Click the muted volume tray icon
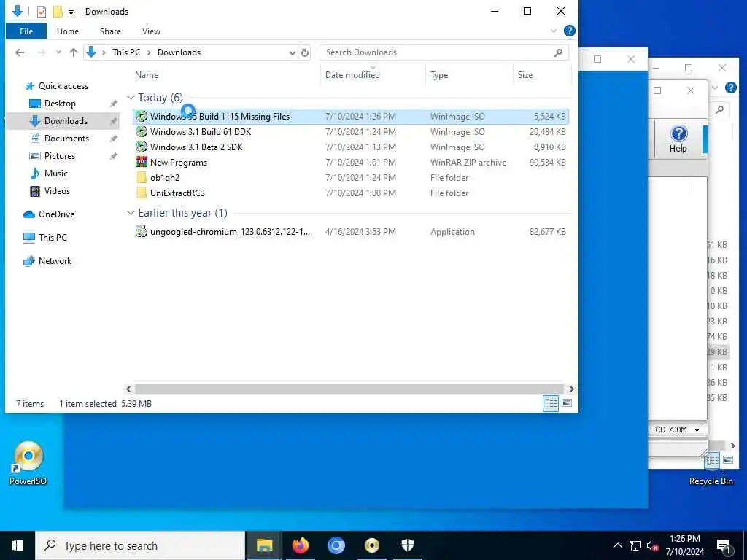Screen dimensions: 747x560 [652, 545]
